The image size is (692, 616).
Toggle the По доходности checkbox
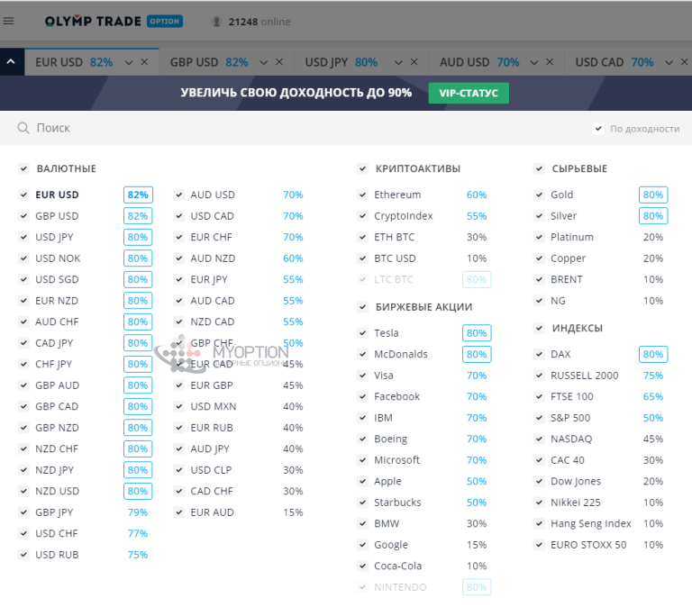(598, 129)
